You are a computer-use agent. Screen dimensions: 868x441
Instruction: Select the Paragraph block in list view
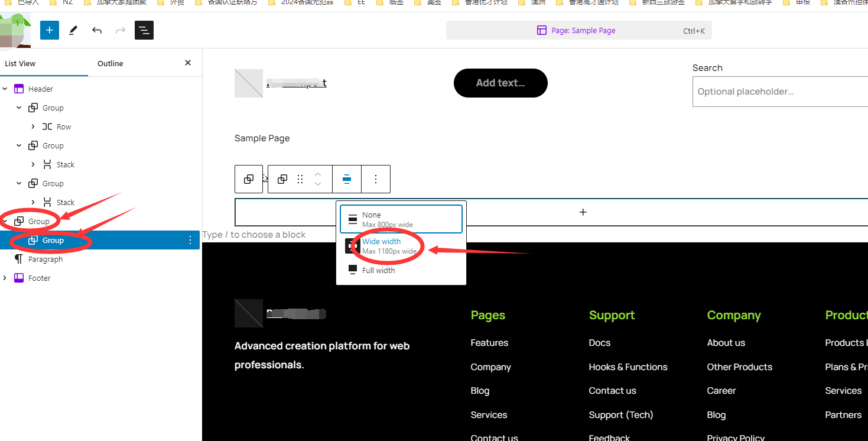tap(45, 259)
